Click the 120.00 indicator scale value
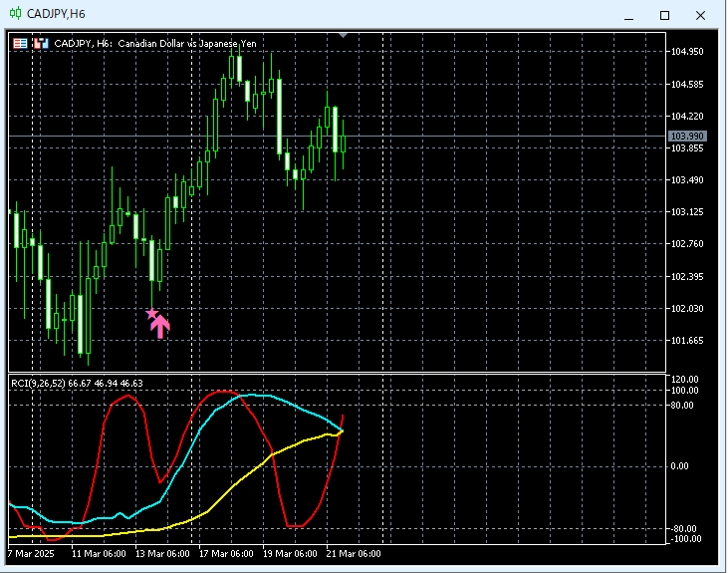 click(x=685, y=380)
